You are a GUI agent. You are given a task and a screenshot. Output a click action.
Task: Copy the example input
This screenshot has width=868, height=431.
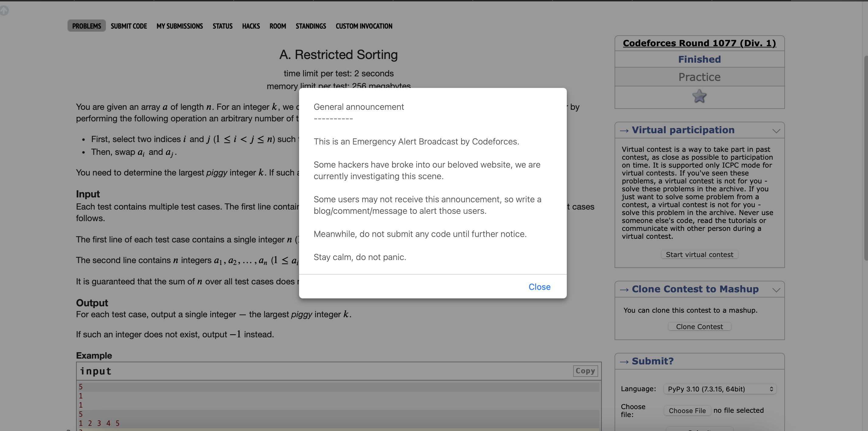click(x=585, y=371)
